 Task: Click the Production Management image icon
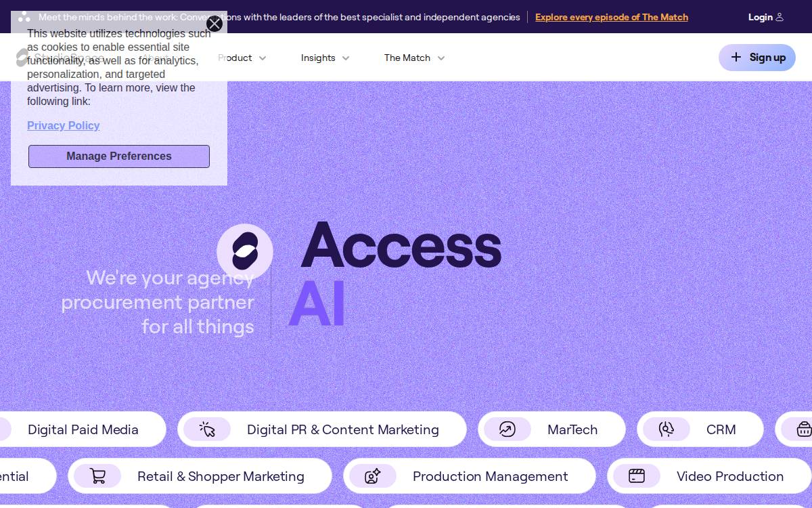[373, 476]
